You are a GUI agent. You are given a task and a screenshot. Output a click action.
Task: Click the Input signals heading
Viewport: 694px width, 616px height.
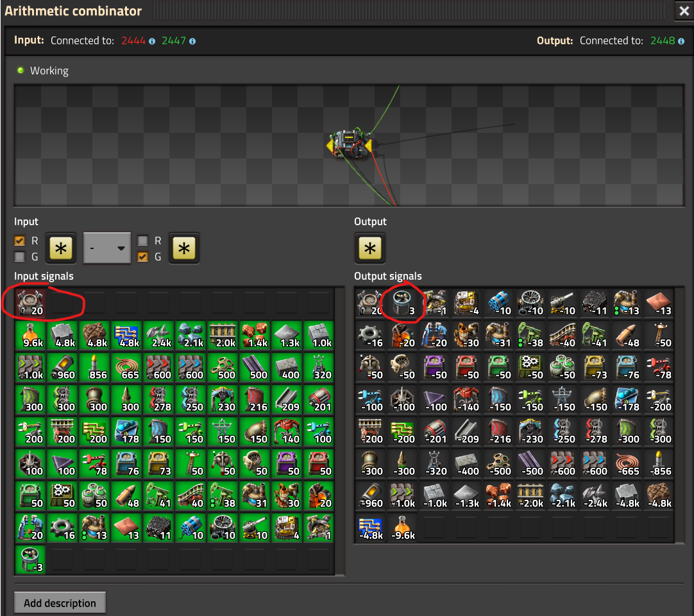pos(44,276)
